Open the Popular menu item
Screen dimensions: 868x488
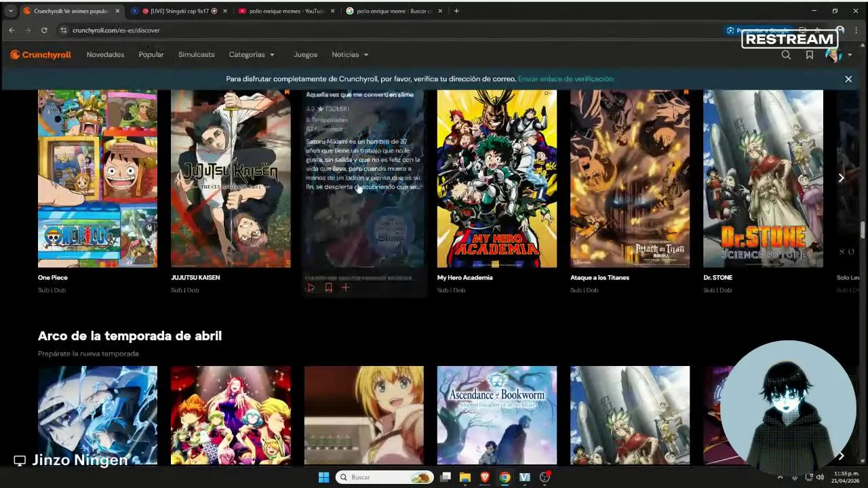click(x=151, y=55)
